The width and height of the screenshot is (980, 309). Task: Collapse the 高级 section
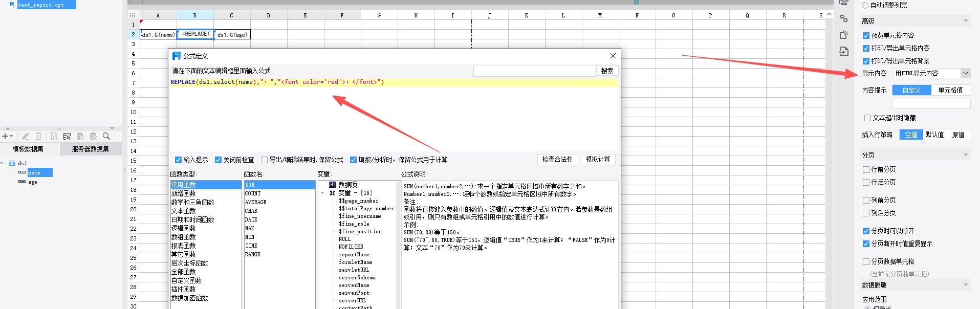click(966, 21)
